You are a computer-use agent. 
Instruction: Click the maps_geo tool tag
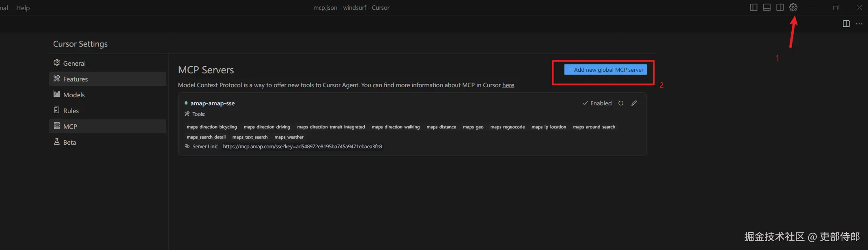[473, 127]
